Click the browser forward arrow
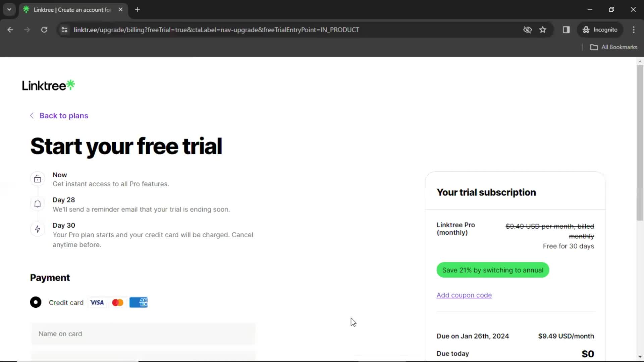 point(27,30)
